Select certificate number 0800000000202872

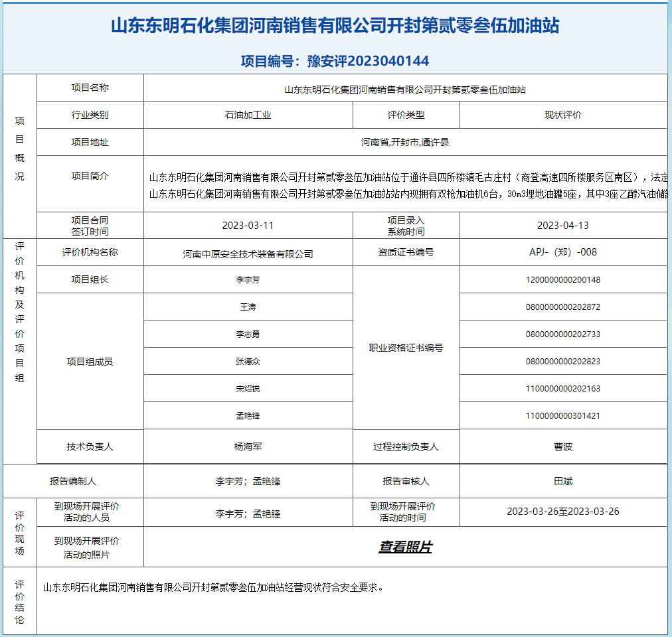(x=563, y=307)
